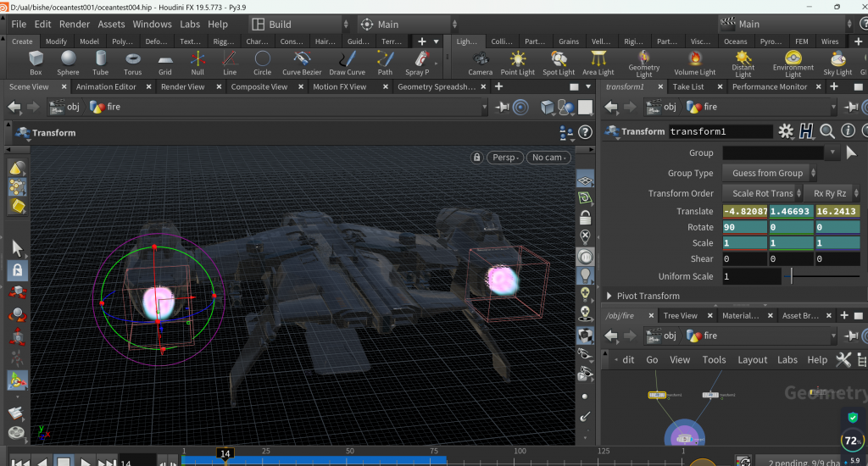This screenshot has width=868, height=466.
Task: Click fire in network editor path
Action: (703, 336)
